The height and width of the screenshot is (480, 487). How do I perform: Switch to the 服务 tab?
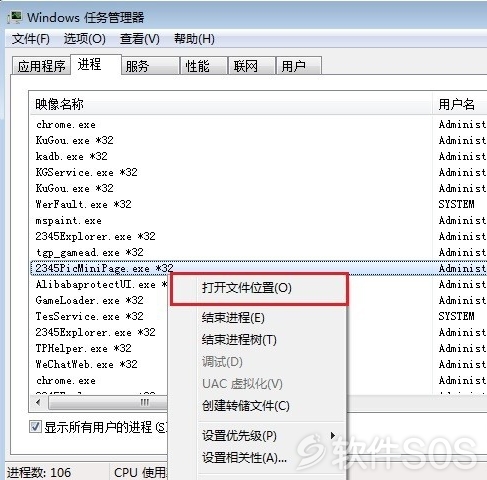coord(150,66)
